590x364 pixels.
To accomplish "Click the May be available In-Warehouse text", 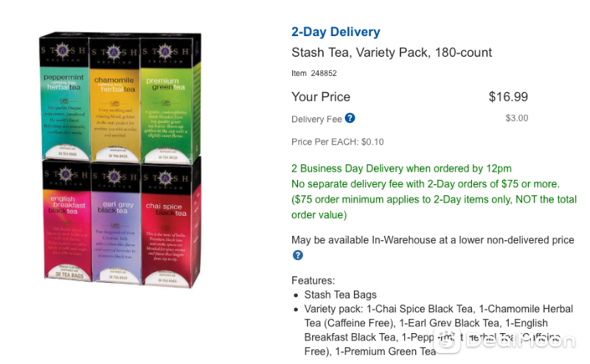I will (433, 240).
